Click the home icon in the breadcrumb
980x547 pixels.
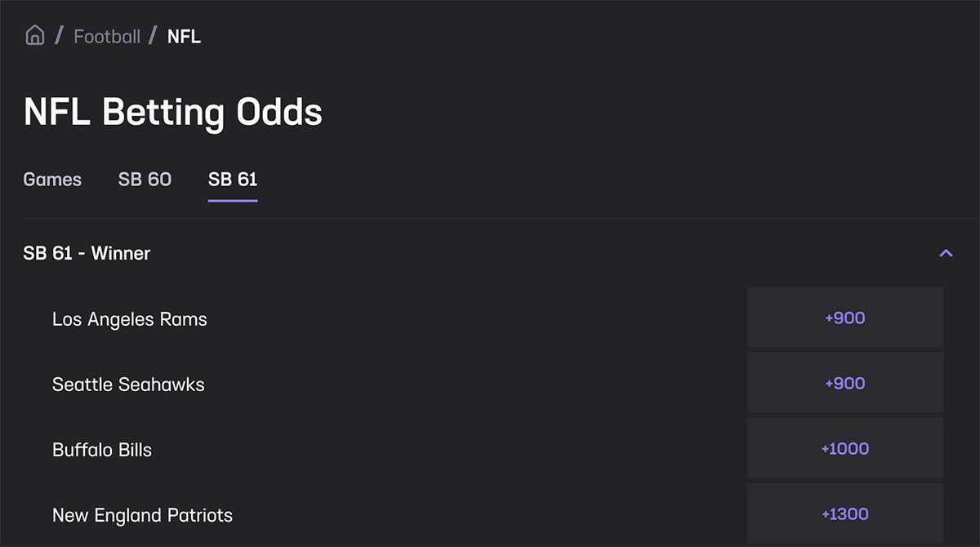34,34
